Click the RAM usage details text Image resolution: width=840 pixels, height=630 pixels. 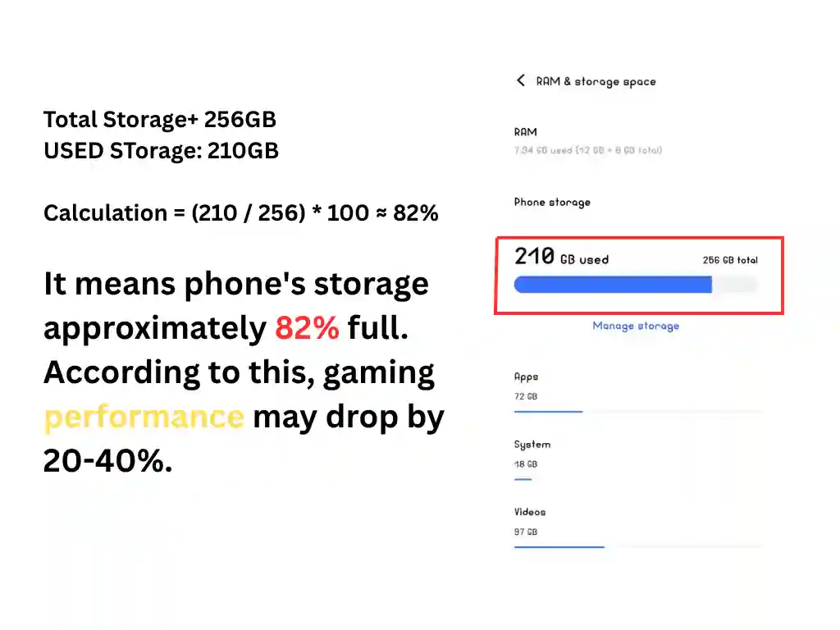tap(587, 150)
